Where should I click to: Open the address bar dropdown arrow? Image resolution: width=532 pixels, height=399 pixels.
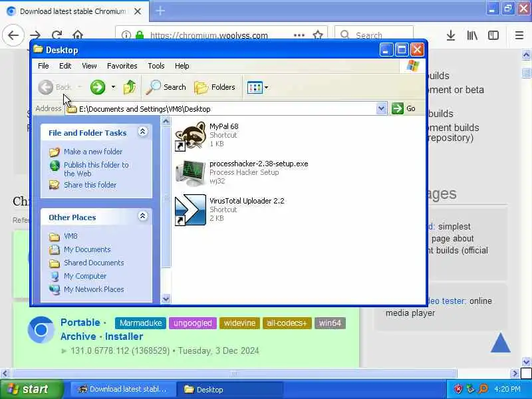(x=381, y=108)
